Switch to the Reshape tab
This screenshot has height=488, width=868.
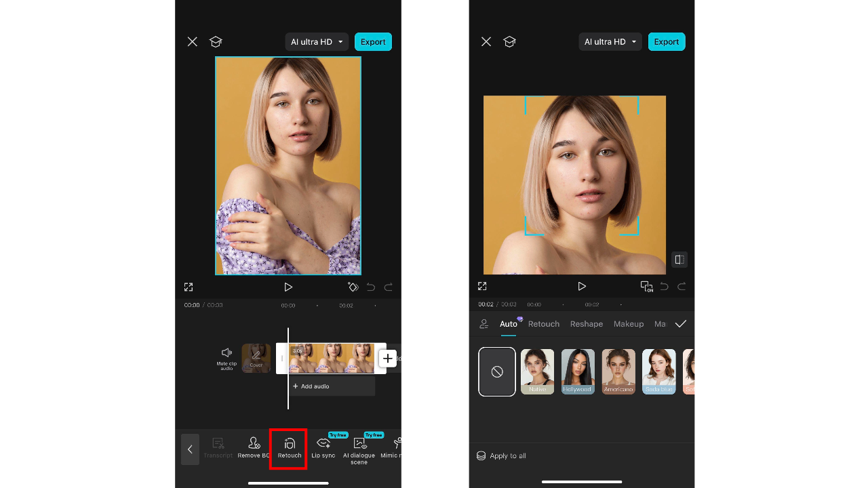(x=586, y=324)
